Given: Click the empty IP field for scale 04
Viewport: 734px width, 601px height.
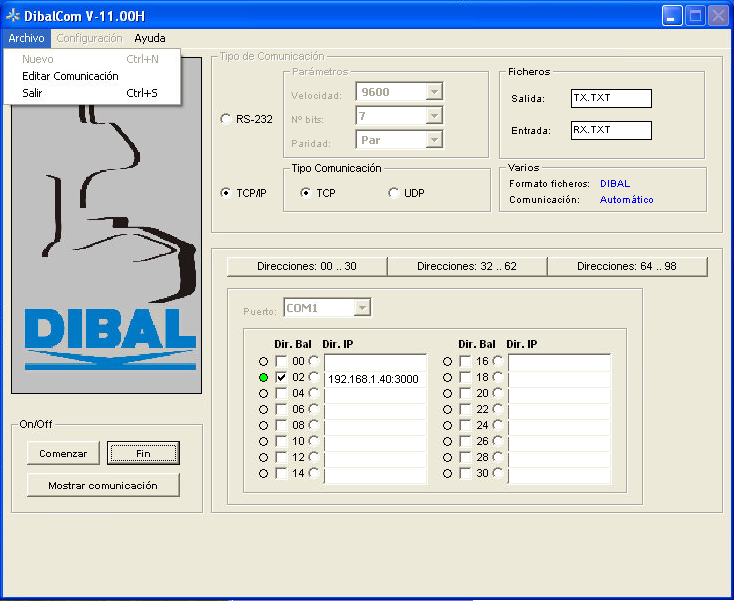Looking at the screenshot, I should pyautogui.click(x=375, y=395).
